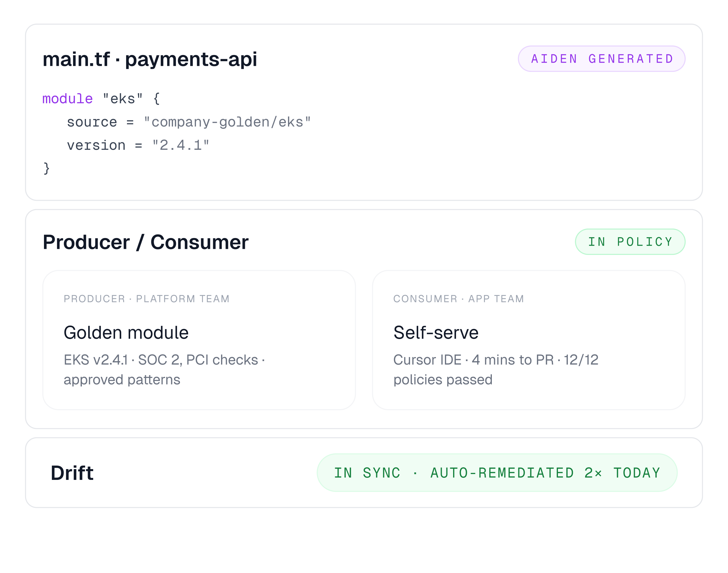The image size is (728, 573).
Task: Select the "eks" module name
Action: (123, 99)
